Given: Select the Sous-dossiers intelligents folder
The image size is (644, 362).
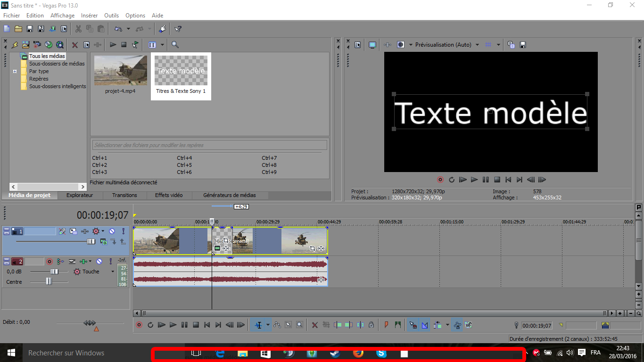Looking at the screenshot, I should pyautogui.click(x=58, y=86).
